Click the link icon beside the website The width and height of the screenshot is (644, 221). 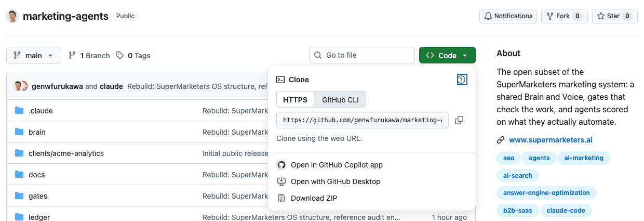[x=501, y=140]
